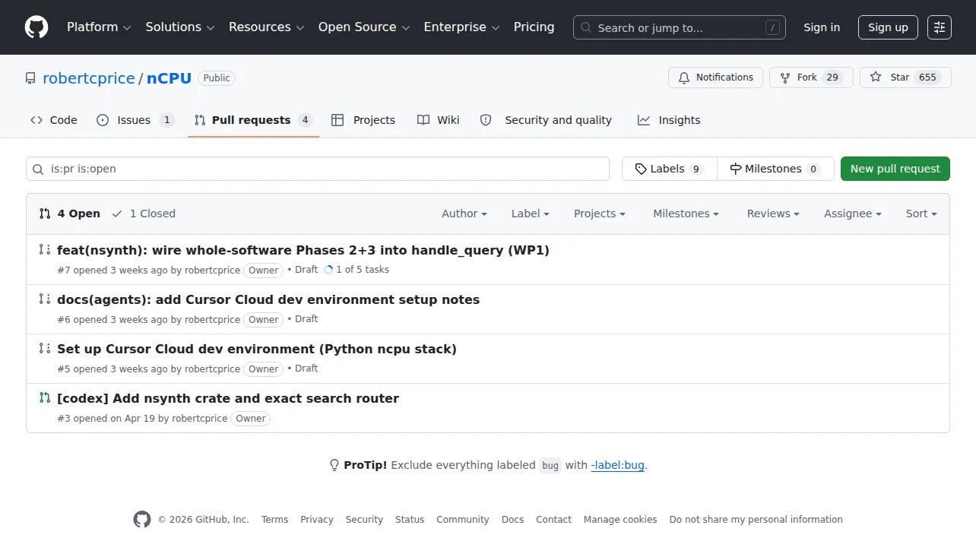Open the footer Docs link
The width and height of the screenshot is (976, 560).
(x=513, y=520)
